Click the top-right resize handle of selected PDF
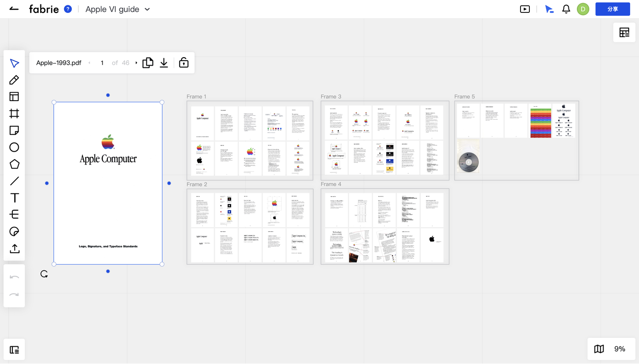 (x=162, y=102)
